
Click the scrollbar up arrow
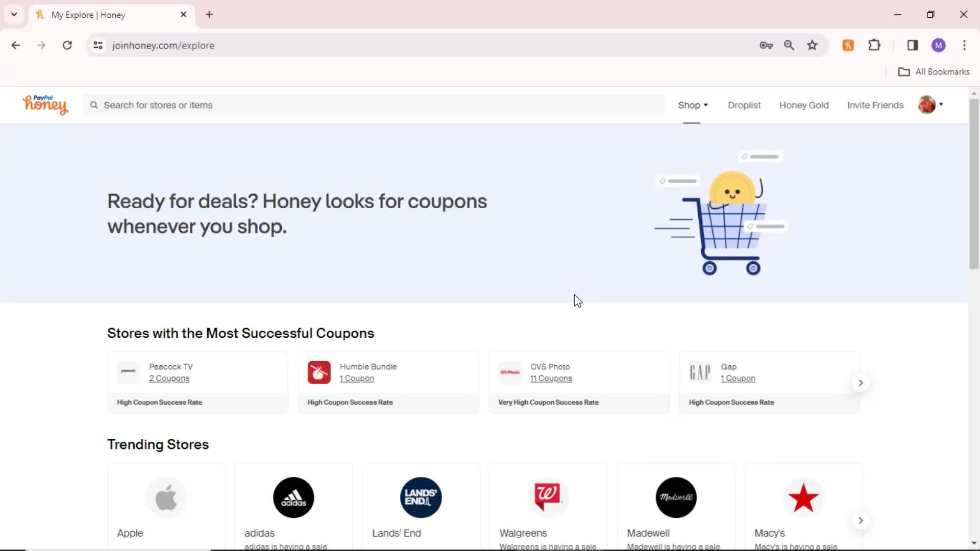tap(974, 93)
